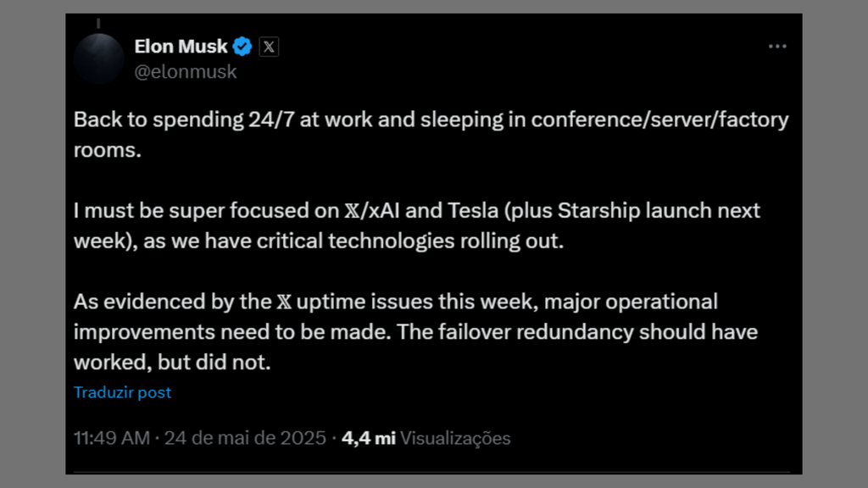868x488 pixels.
Task: Open the @elonmusk handle link
Action: click(186, 72)
